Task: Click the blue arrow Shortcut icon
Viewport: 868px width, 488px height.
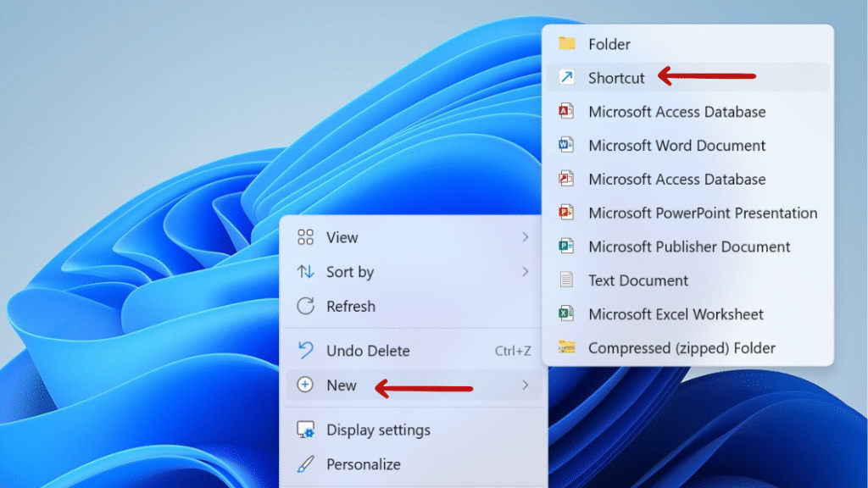Action: pyautogui.click(x=566, y=77)
